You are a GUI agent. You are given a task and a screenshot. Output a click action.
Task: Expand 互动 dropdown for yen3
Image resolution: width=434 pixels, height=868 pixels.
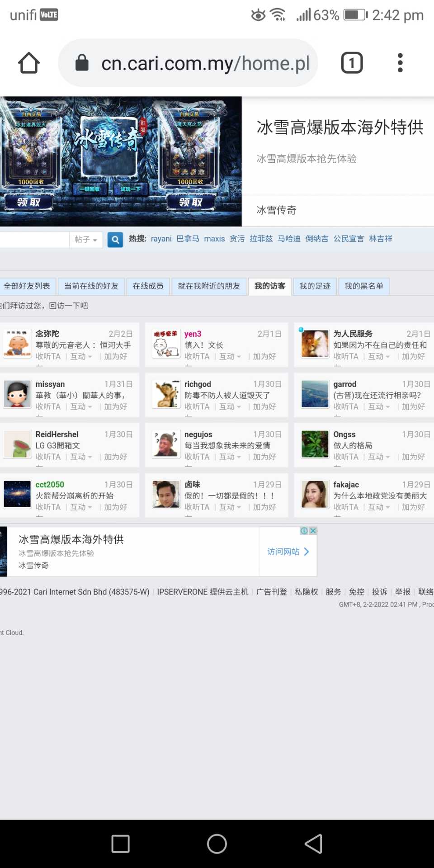click(230, 356)
